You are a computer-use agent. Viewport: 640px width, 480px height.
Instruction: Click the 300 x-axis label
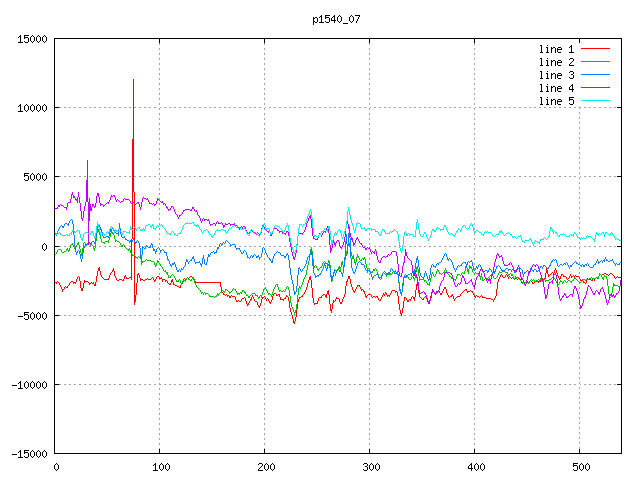pos(371,467)
